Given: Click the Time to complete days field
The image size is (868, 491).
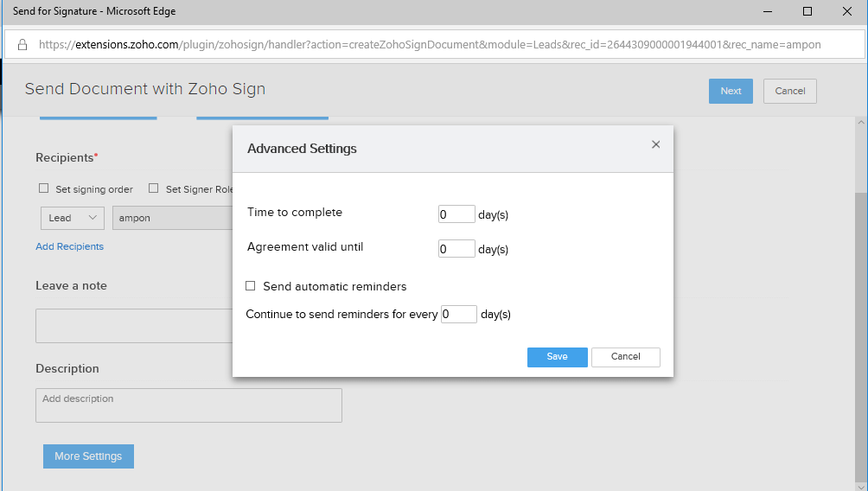Looking at the screenshot, I should (x=456, y=214).
